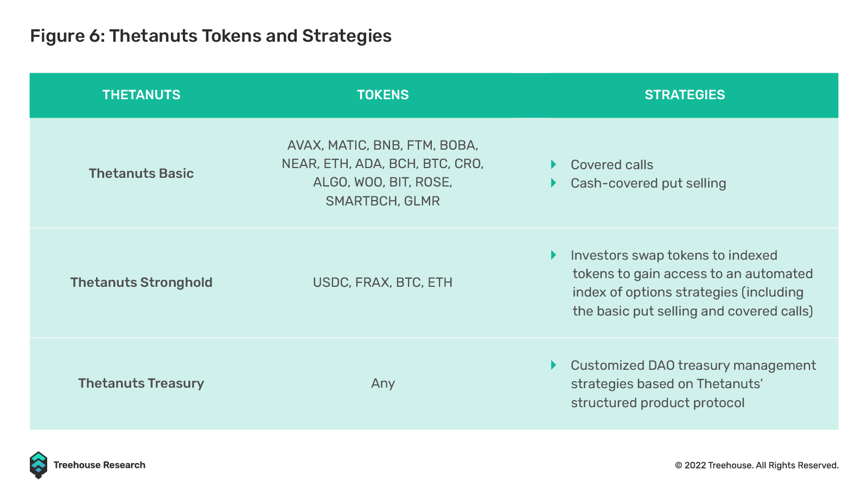Click the Customized DAO treasury bullet arrow
868x501 pixels.
[553, 365]
